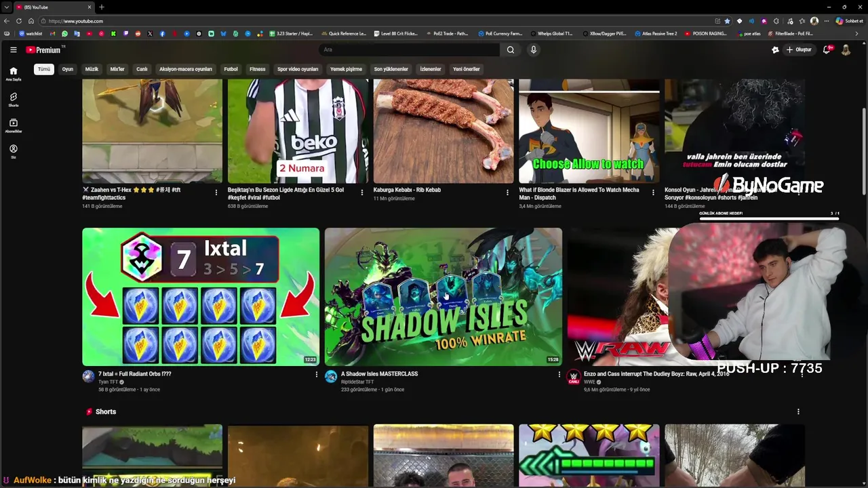Select the Yeni öneriler filter chip
Screen dimensions: 868x488
click(x=467, y=69)
